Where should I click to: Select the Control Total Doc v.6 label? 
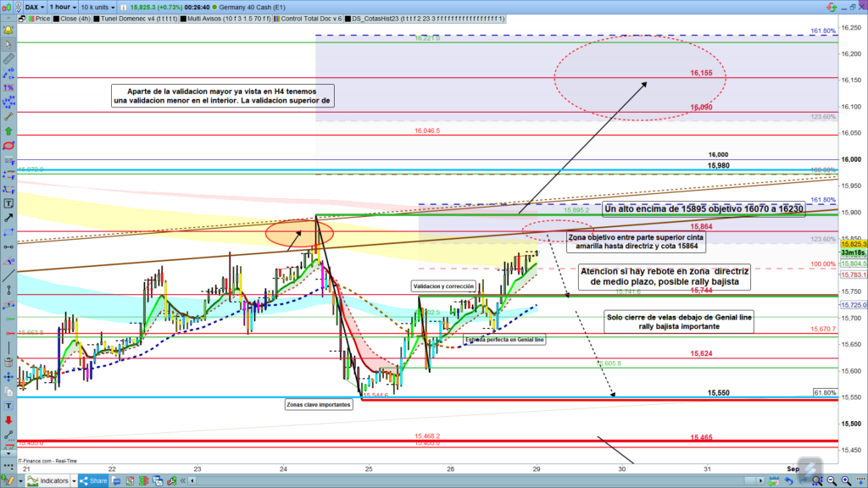(313, 18)
